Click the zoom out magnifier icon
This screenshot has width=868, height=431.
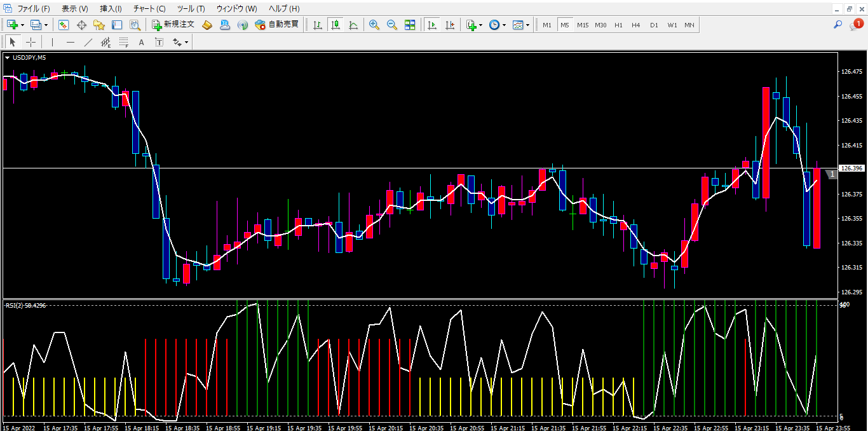pos(392,25)
